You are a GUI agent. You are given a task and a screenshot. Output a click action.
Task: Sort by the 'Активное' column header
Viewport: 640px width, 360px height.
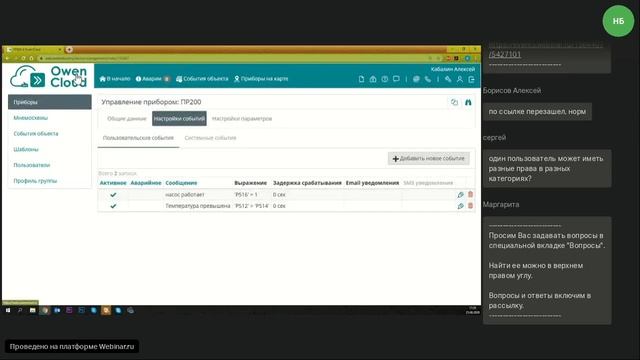coord(113,183)
